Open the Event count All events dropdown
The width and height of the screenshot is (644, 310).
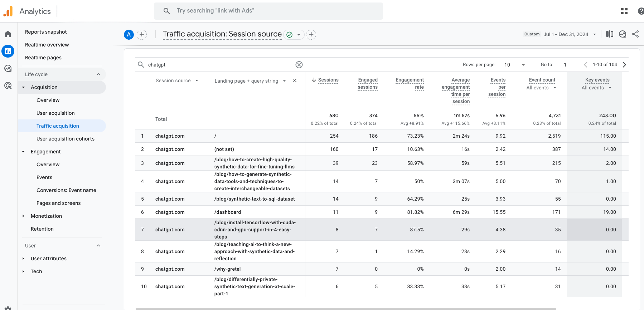[x=541, y=88]
